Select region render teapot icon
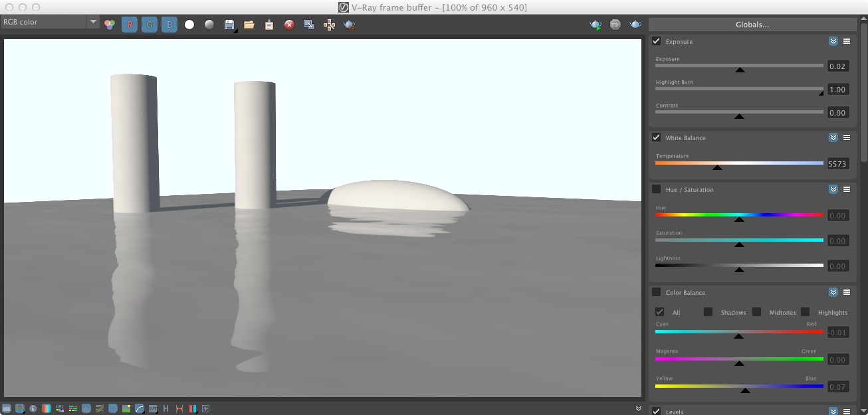 coord(349,25)
